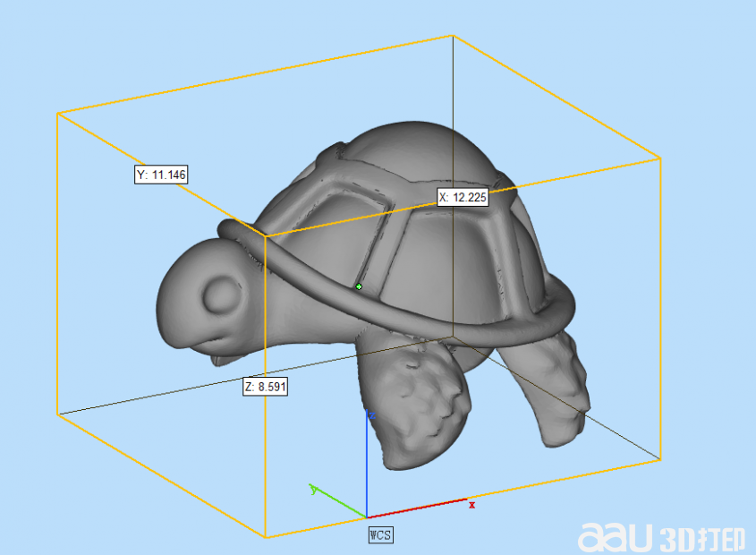The height and width of the screenshot is (555, 756).
Task: Click the Y: 11.146 dimension label
Action: click(161, 175)
